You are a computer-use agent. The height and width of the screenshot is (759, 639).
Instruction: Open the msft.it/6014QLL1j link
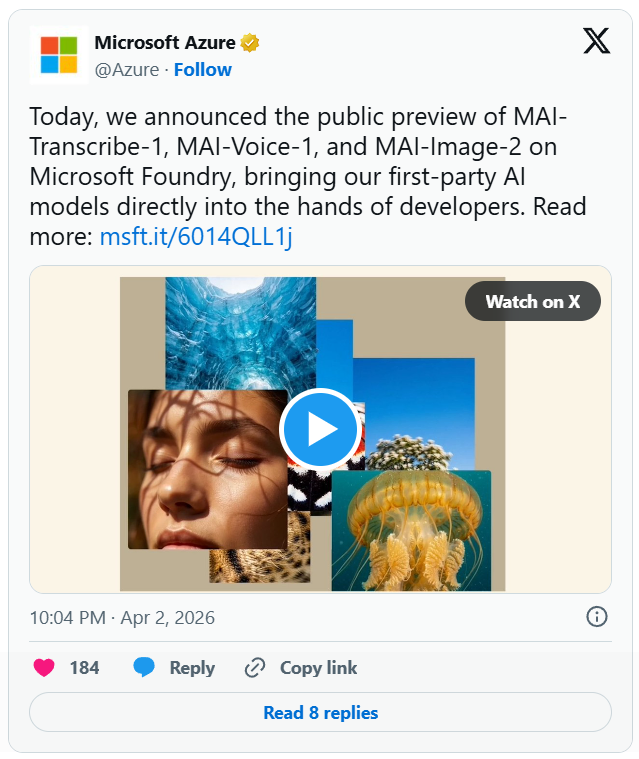[x=196, y=236]
